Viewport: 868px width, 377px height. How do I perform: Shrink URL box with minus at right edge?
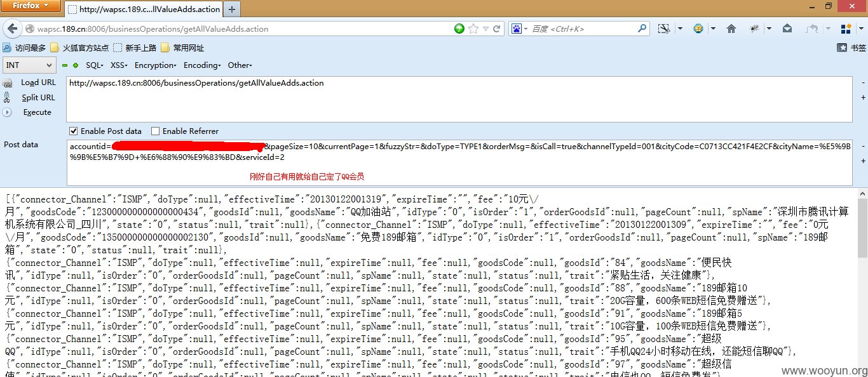[x=863, y=83]
